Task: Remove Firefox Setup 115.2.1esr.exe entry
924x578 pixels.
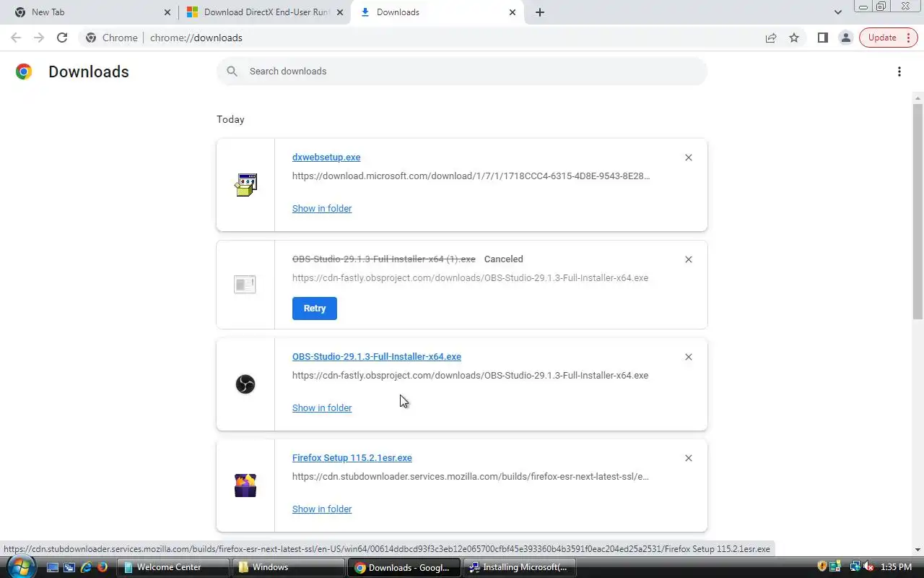Action: click(688, 458)
